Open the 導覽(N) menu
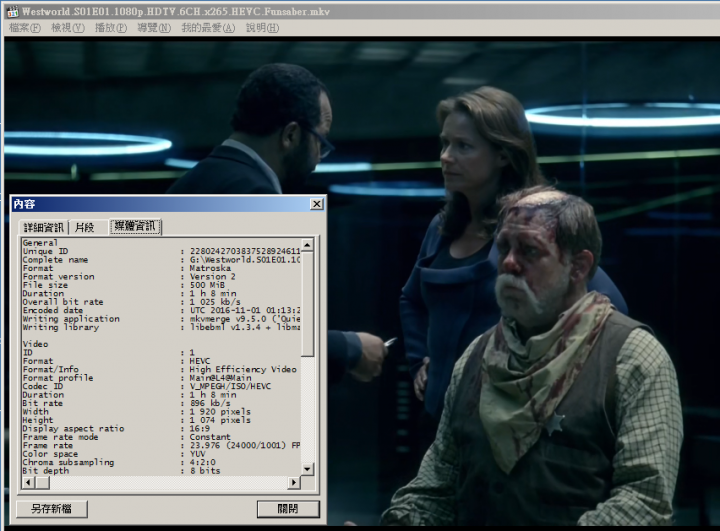 (154, 28)
